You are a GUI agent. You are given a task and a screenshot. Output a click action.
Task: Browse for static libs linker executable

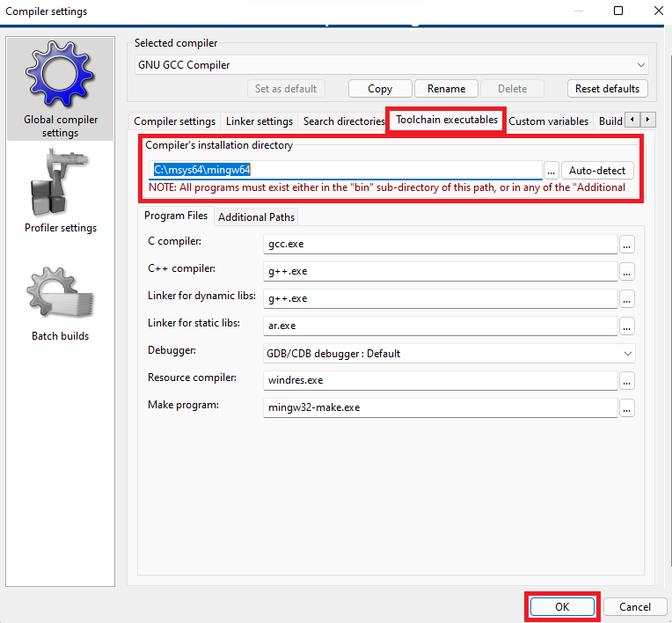[626, 326]
